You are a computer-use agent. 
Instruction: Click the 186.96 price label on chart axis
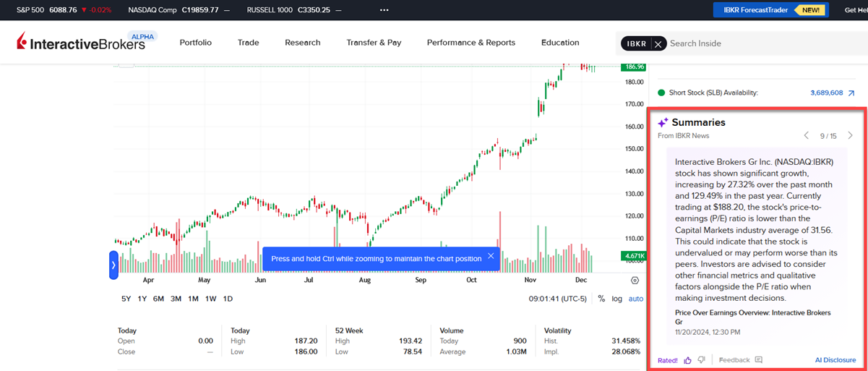tap(632, 67)
